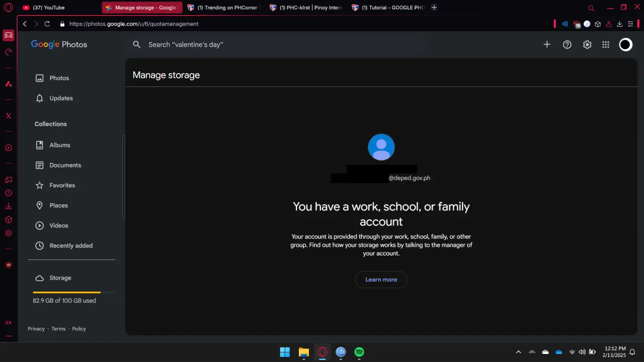Viewport: 644px width, 362px height.
Task: Open Recently added
Action: [71, 245]
